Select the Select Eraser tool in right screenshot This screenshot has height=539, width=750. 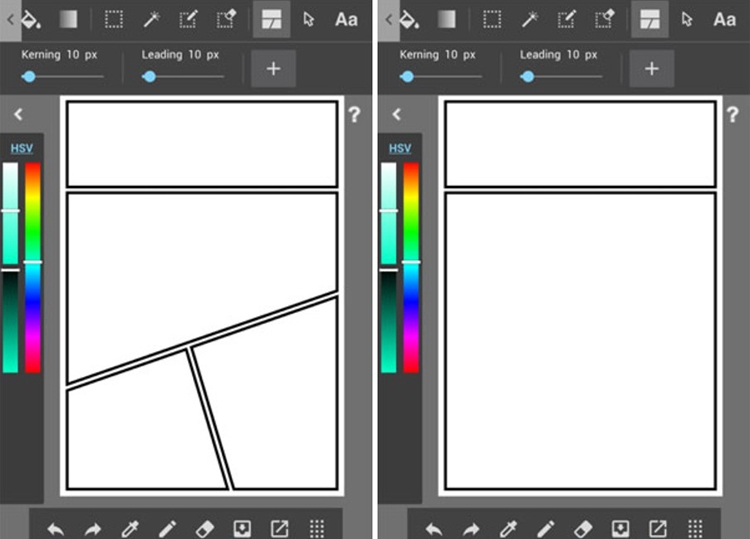pos(605,20)
